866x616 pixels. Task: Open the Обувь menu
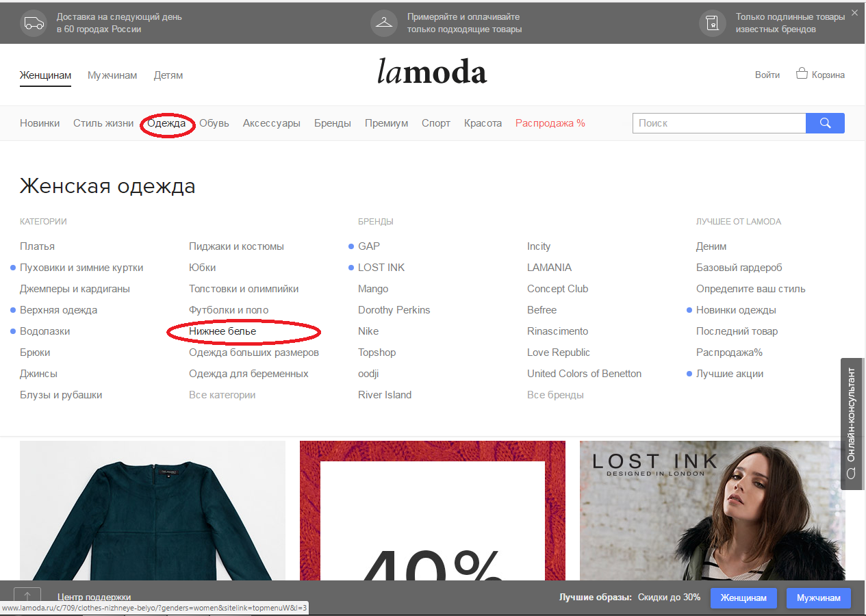pyautogui.click(x=214, y=123)
